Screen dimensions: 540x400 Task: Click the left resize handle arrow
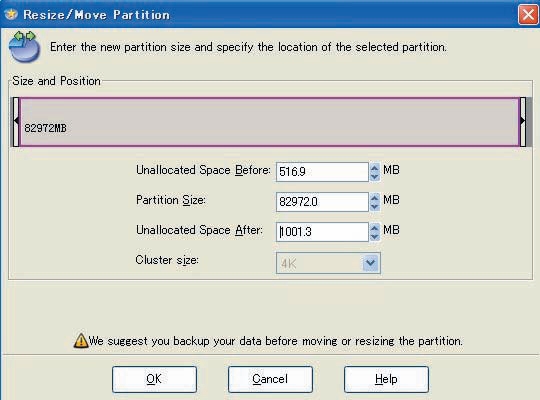click(x=16, y=122)
